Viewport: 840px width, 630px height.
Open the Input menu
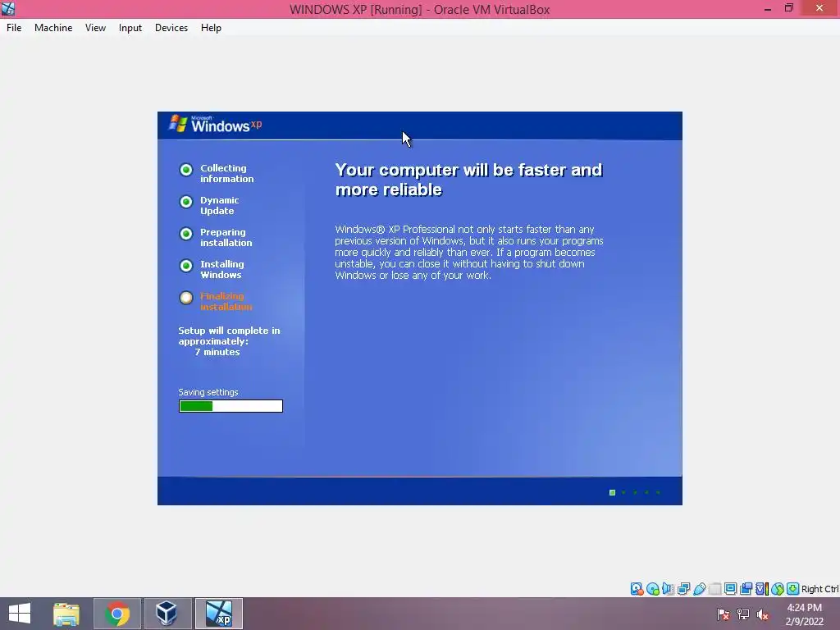tap(130, 28)
